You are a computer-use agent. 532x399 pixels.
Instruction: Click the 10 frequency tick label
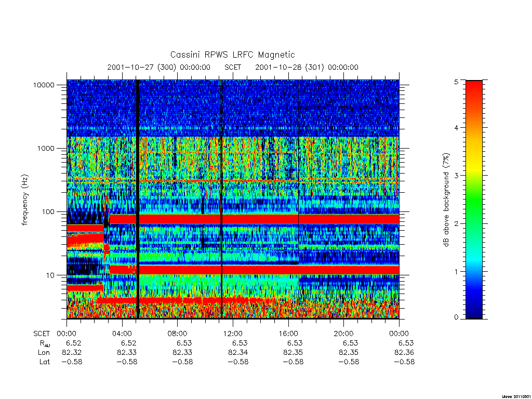(x=50, y=275)
